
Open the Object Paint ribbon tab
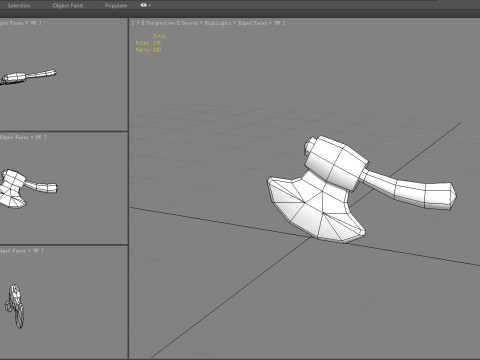pos(68,5)
